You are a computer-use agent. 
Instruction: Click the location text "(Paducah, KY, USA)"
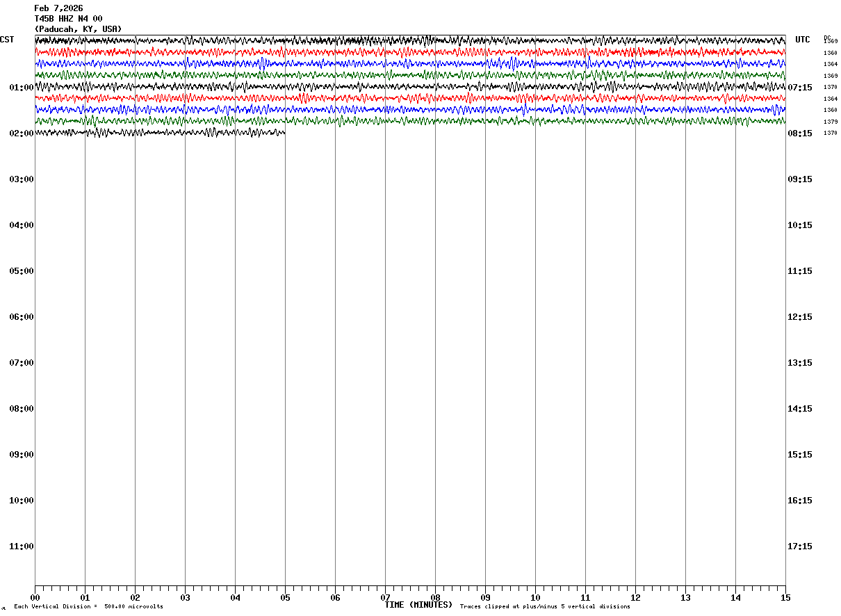[78, 29]
